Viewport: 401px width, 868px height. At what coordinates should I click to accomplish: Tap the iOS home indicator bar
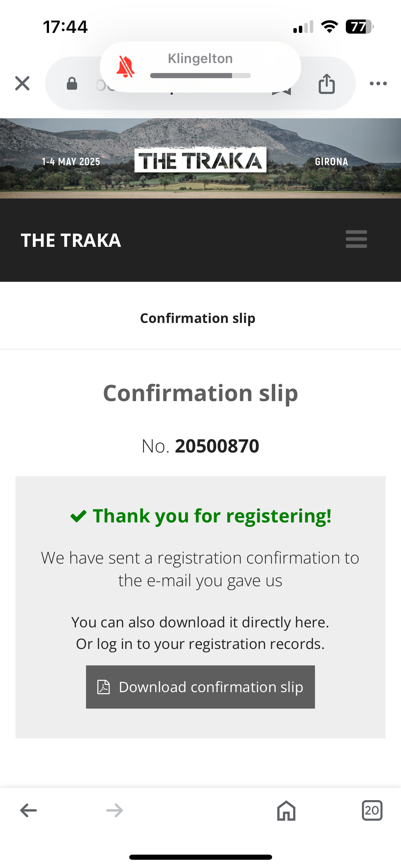(200, 857)
